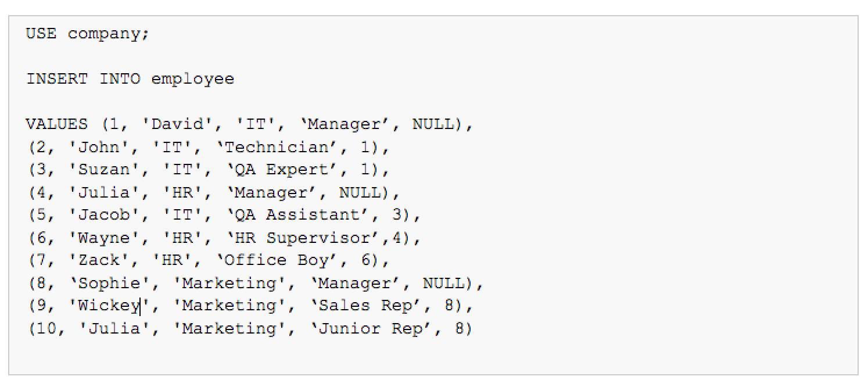Click the VALUES keyword
The image size is (868, 387).
click(x=57, y=124)
